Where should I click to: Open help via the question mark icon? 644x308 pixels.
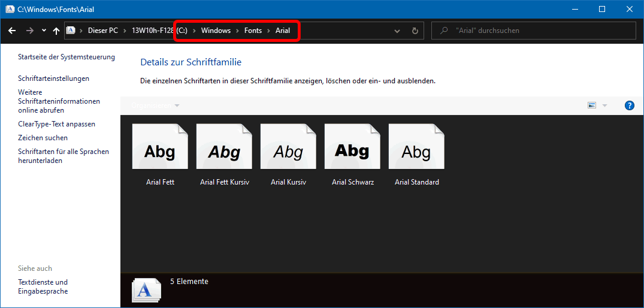click(629, 105)
